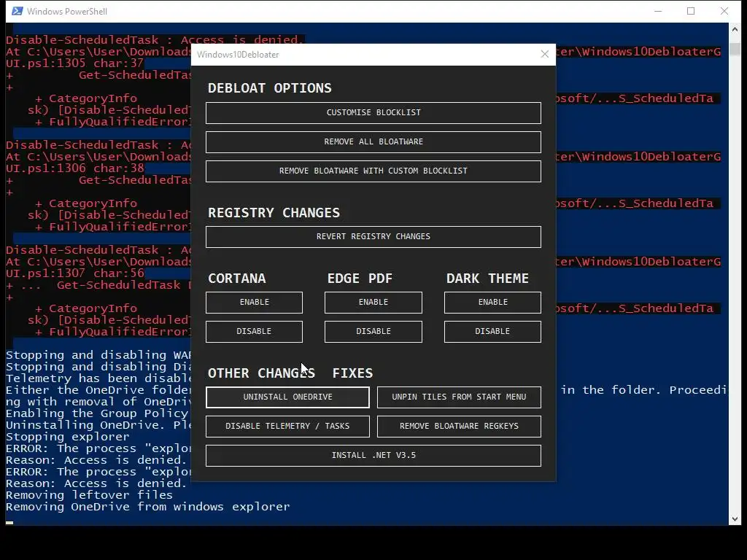747x560 pixels.
Task: Click 'Removing leftover files' line in PowerShell
Action: click(x=89, y=495)
